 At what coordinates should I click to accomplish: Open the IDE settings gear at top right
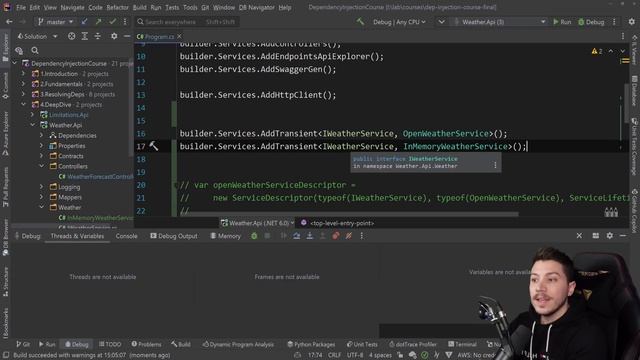(631, 22)
